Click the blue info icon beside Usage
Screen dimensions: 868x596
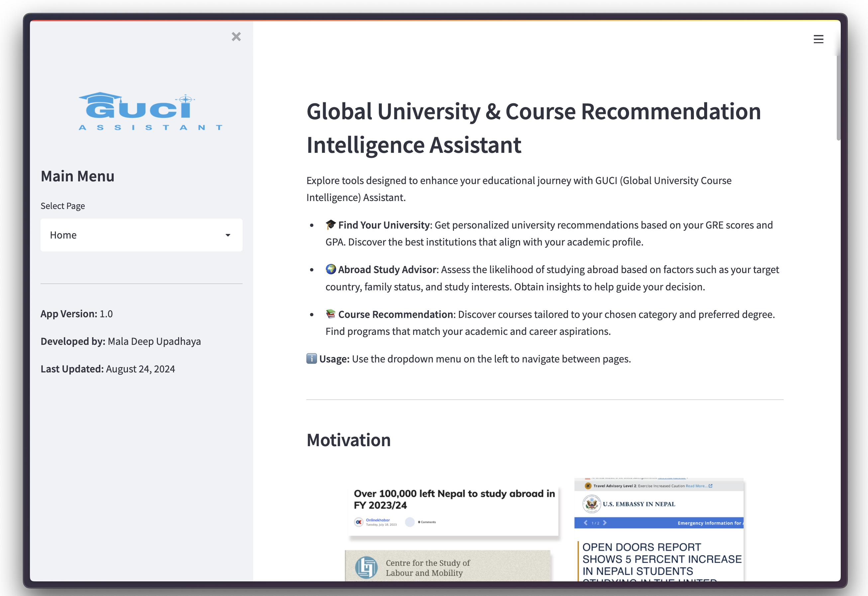coord(311,358)
